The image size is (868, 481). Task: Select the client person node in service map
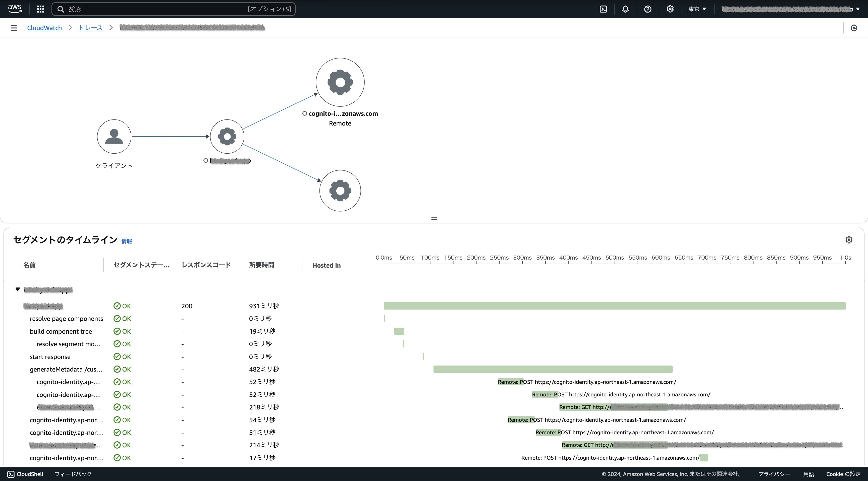coord(114,136)
